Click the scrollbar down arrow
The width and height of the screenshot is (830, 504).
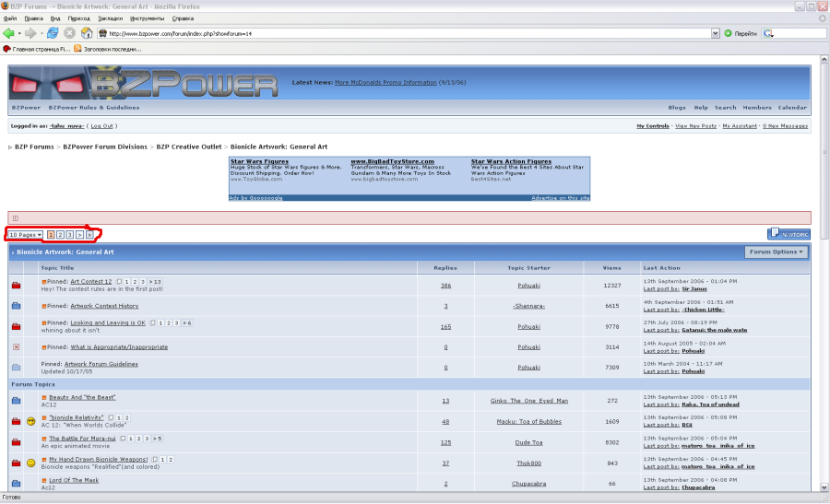(824, 487)
